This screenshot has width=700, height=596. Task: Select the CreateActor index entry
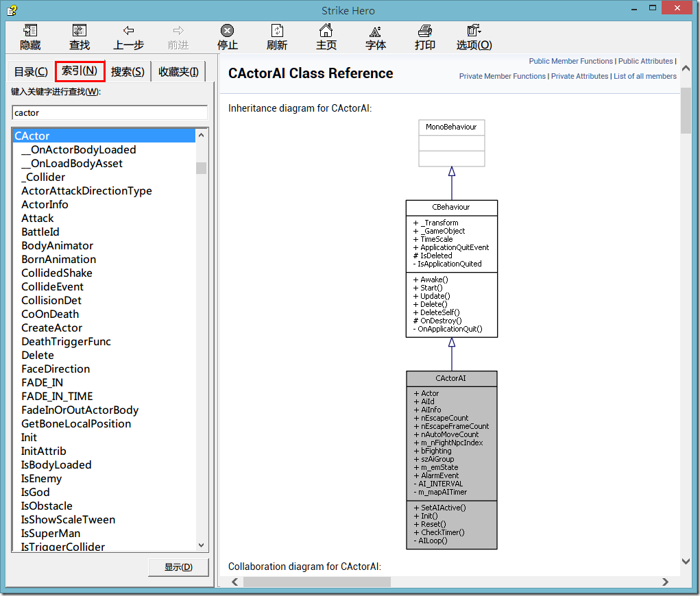click(x=52, y=327)
